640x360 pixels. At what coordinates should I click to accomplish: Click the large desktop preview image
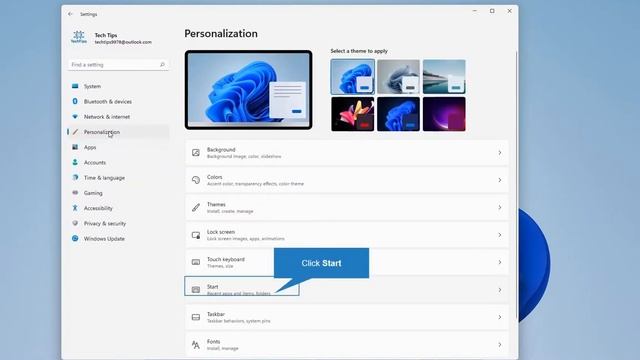(x=249, y=90)
